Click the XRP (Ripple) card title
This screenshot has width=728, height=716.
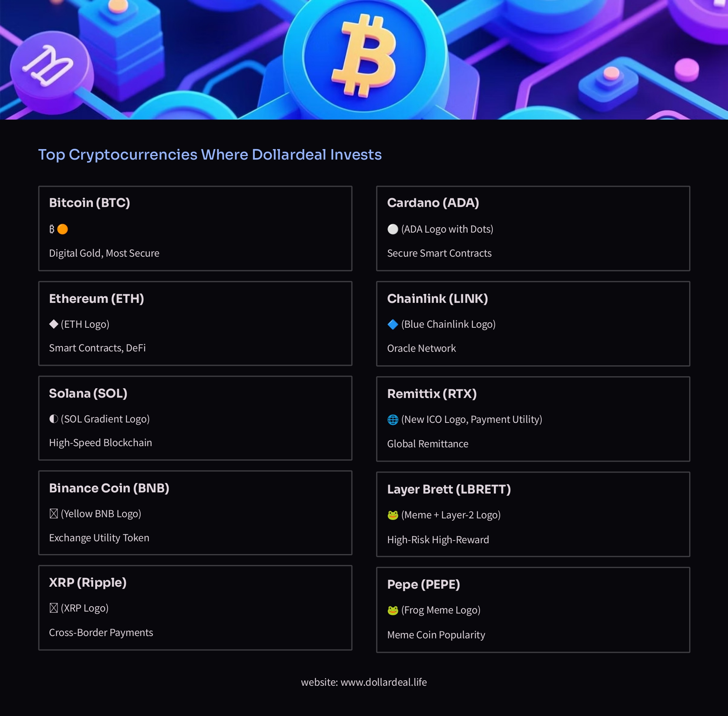click(x=87, y=582)
